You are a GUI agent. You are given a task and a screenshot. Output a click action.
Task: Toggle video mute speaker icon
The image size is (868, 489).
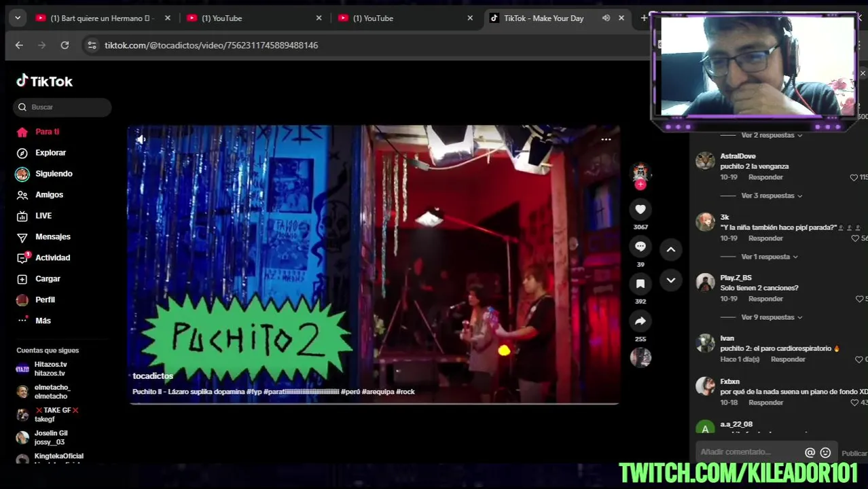pos(141,139)
